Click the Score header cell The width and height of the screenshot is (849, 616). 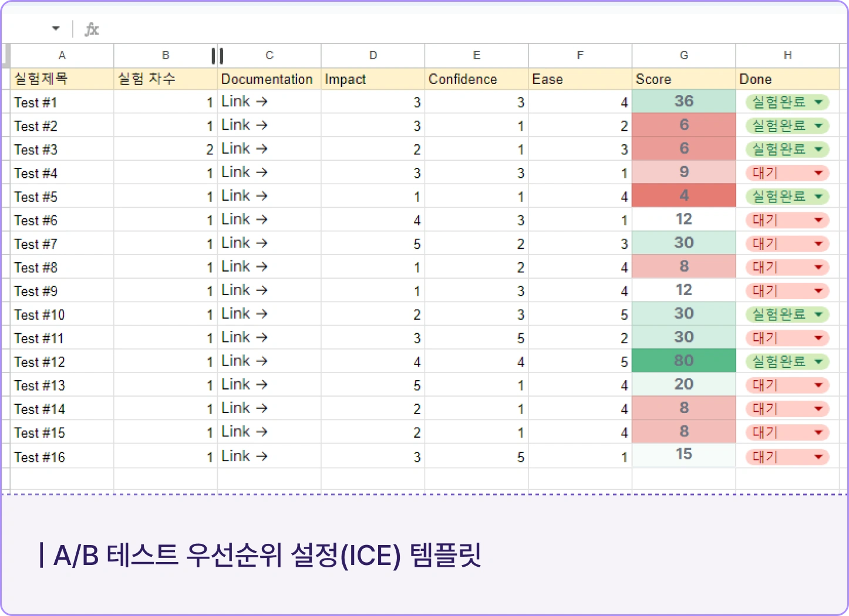point(684,79)
